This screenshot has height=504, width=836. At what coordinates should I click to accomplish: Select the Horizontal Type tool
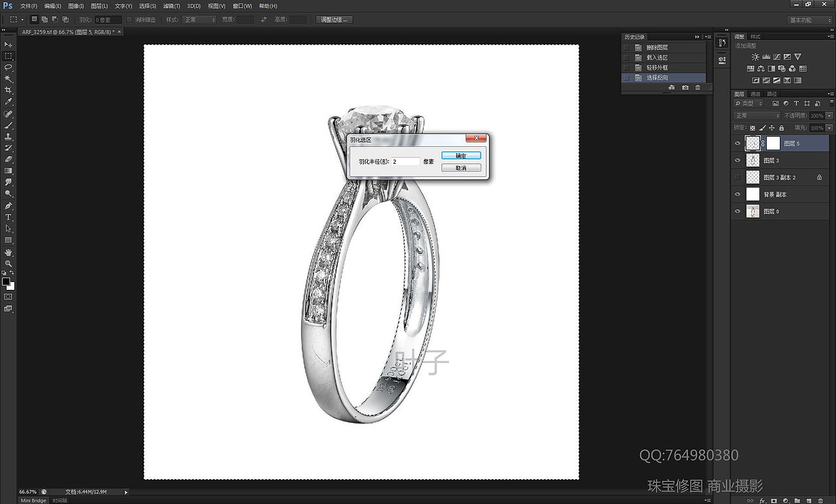8,217
